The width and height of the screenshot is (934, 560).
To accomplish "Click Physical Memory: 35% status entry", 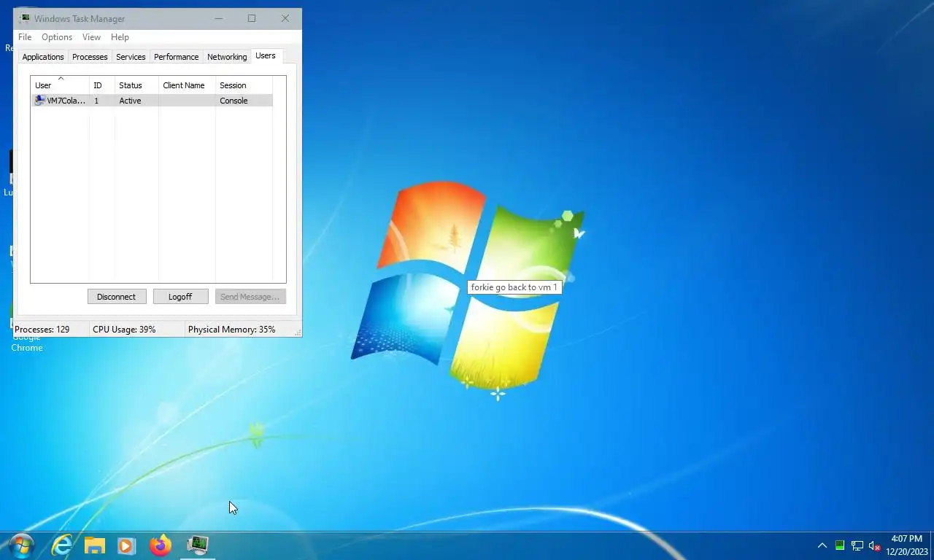I will click(x=232, y=330).
